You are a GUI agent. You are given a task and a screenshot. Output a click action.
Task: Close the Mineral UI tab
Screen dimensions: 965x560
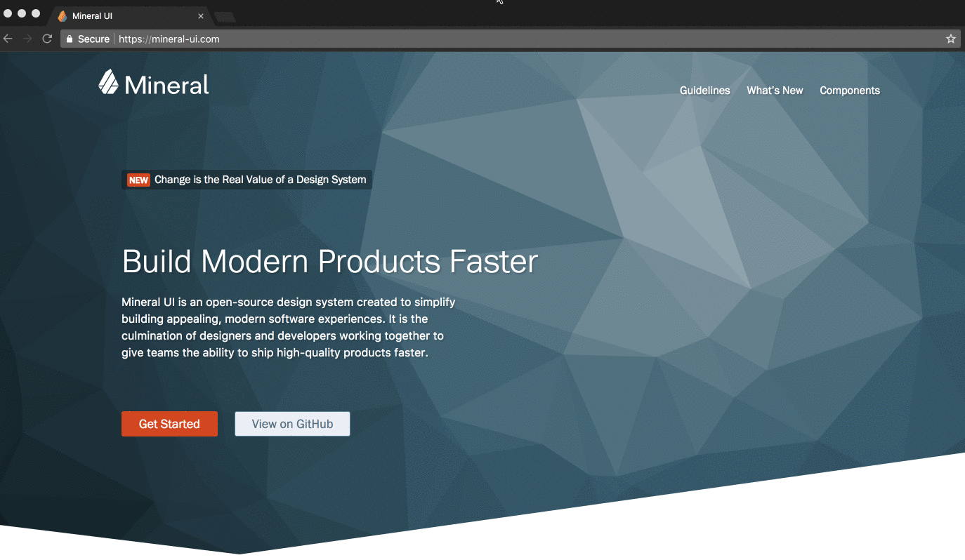(201, 16)
